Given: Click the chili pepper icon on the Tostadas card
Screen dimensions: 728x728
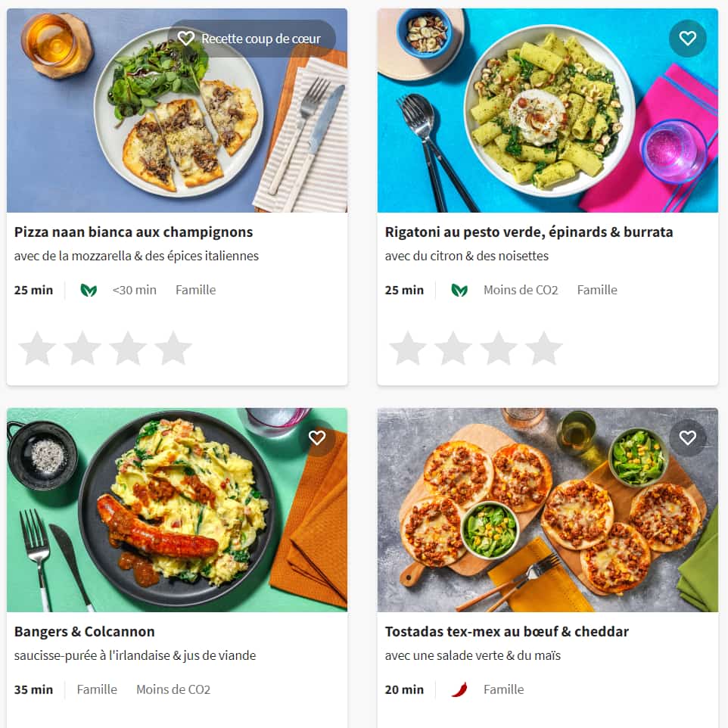Looking at the screenshot, I should point(462,689).
